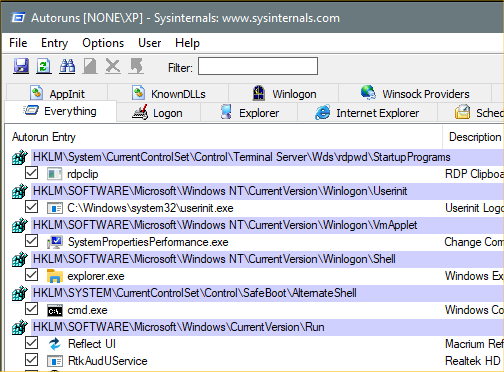Switch to the Logon tab
The image size is (504, 372).
[158, 113]
